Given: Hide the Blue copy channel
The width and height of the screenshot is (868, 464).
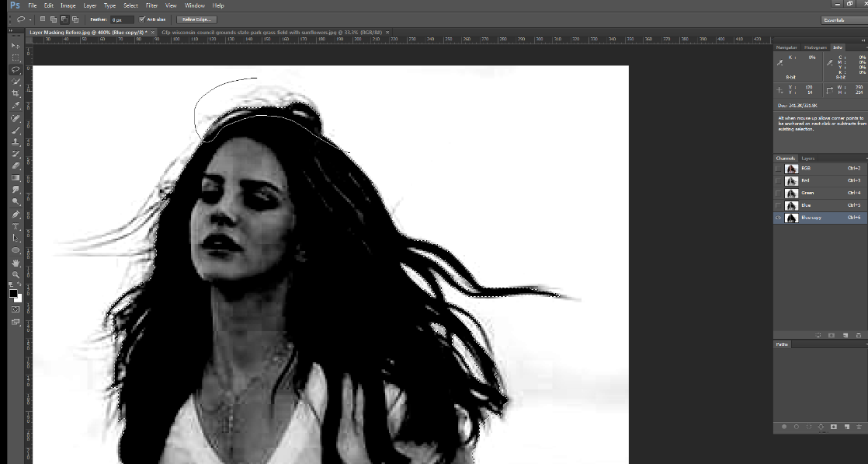Looking at the screenshot, I should [779, 218].
